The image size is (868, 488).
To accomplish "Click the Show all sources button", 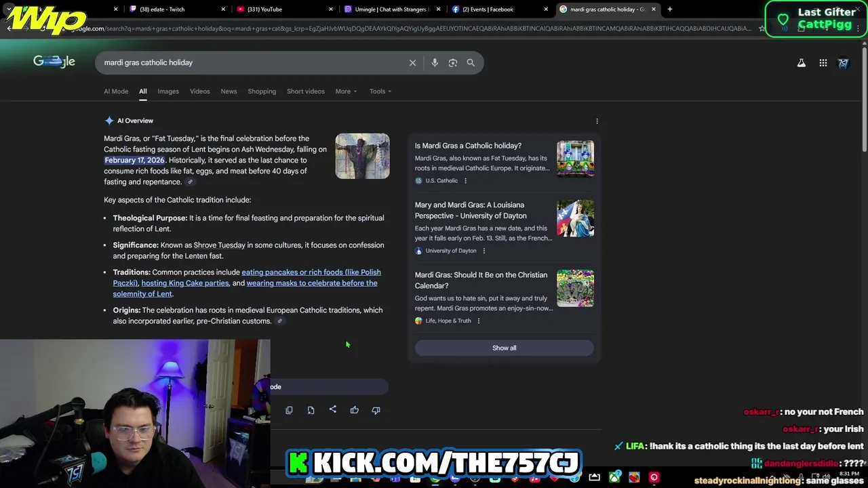I will [x=504, y=348].
